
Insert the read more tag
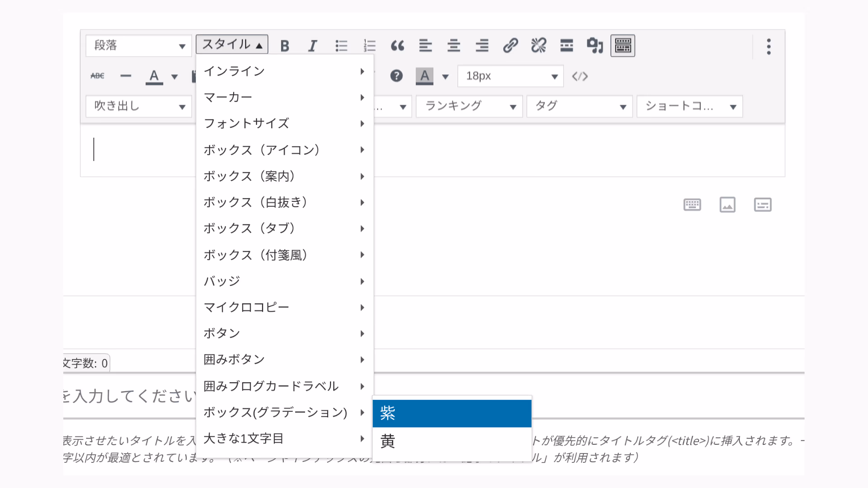pyautogui.click(x=566, y=45)
